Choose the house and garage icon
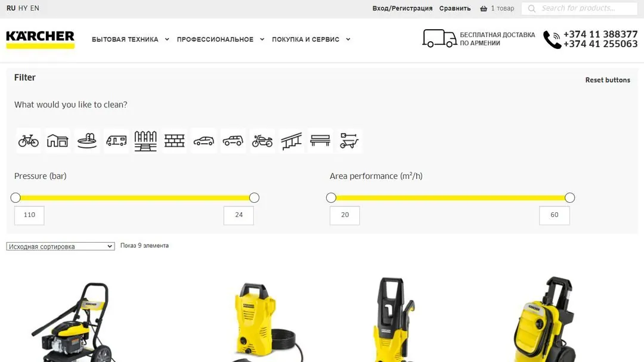The image size is (644, 362). [x=57, y=141]
